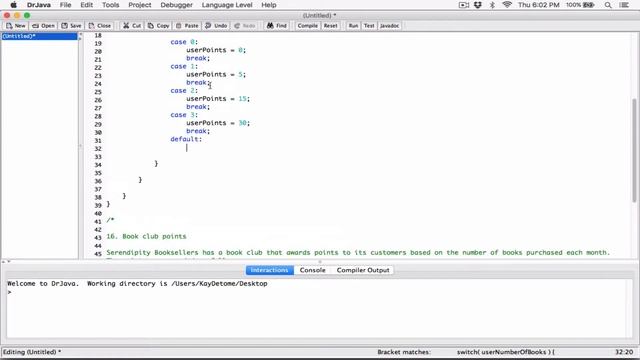This screenshot has height=360, width=640.
Task: Click "case 2:" in the code
Action: 184,91
